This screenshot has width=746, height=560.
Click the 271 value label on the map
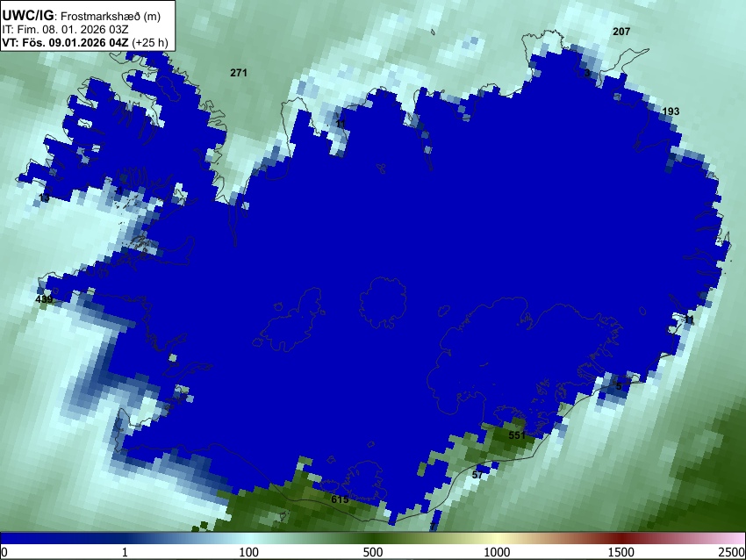coord(239,73)
